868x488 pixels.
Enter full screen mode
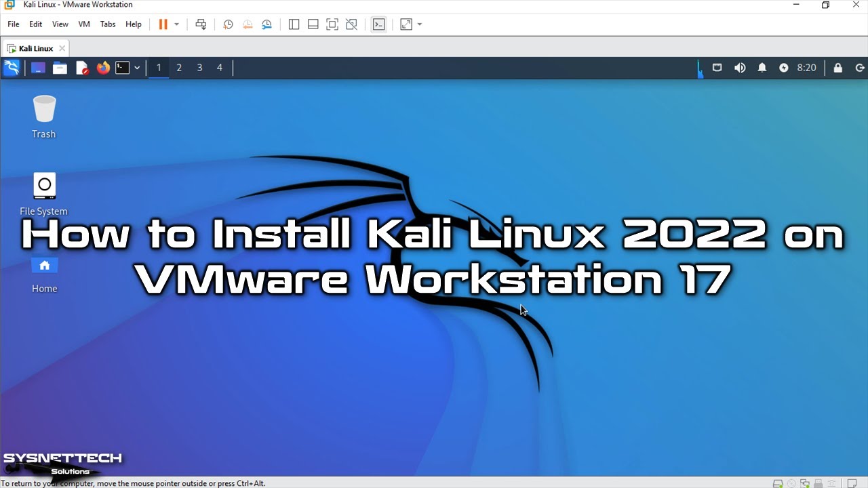click(332, 24)
